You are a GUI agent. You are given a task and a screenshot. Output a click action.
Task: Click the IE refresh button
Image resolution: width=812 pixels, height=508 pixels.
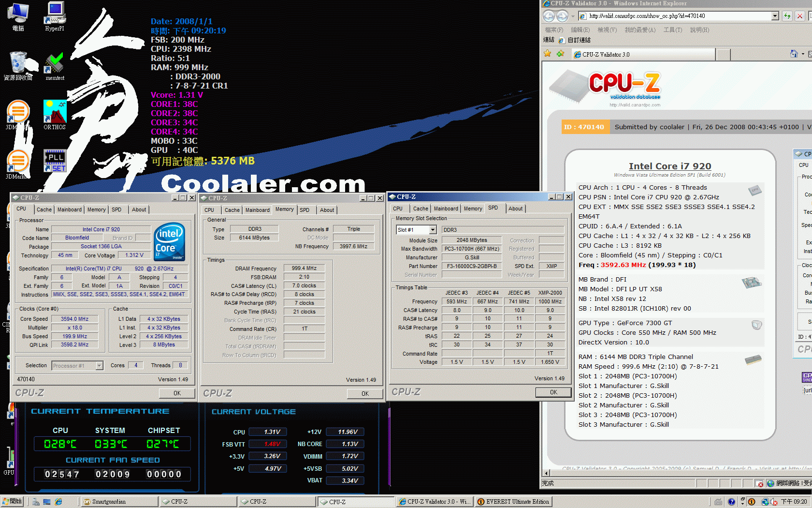coord(787,16)
